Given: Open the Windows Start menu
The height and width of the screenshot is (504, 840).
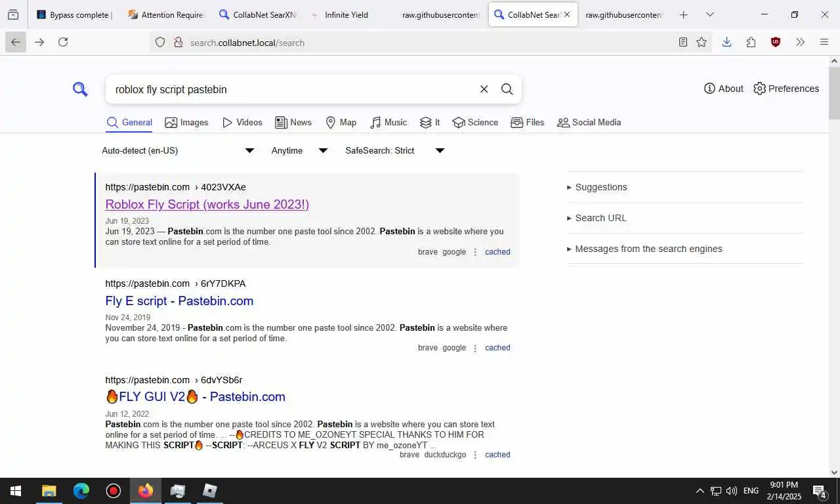Looking at the screenshot, I should pyautogui.click(x=16, y=491).
